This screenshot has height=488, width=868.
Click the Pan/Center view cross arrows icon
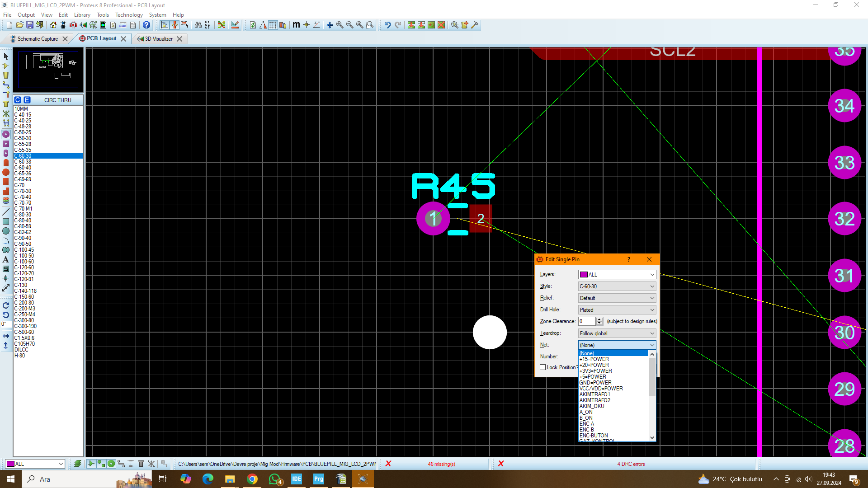330,25
